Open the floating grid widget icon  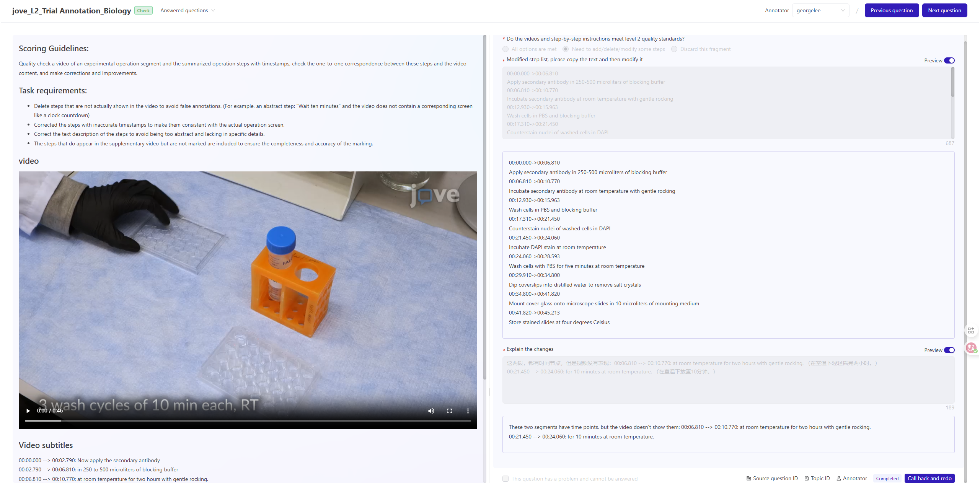point(971,331)
